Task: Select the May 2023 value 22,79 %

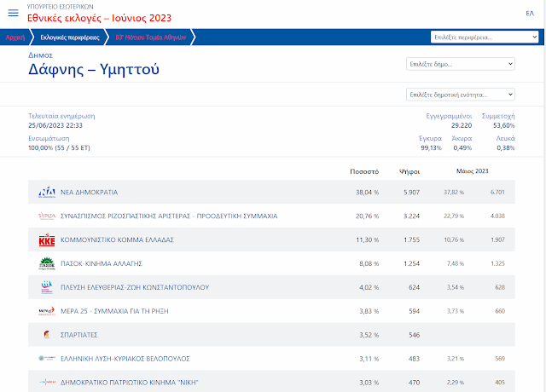Action: coord(454,216)
